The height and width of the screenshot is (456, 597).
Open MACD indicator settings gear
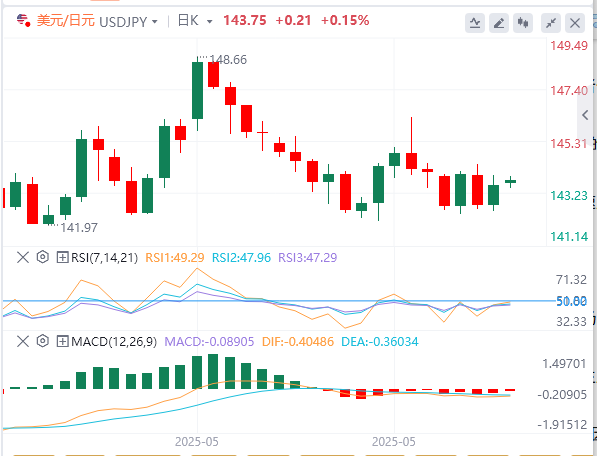[x=43, y=341]
